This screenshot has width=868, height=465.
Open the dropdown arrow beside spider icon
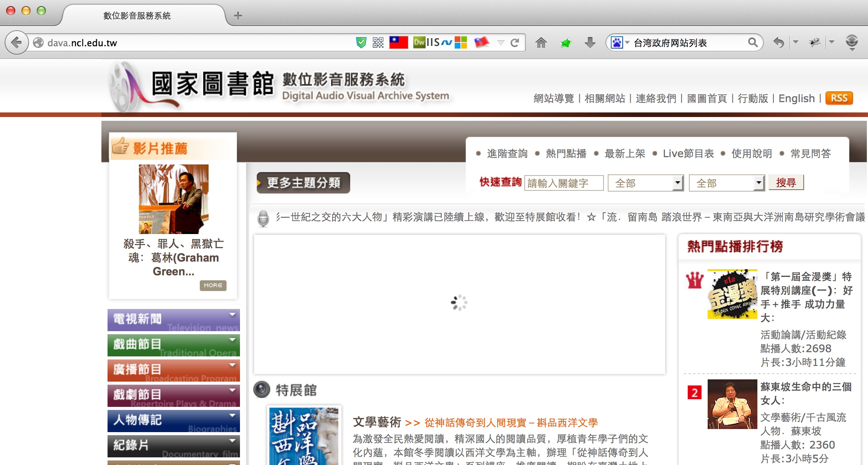[x=831, y=42]
